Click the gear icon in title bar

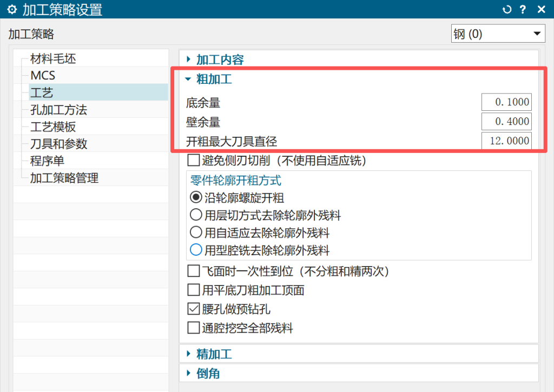11,10
